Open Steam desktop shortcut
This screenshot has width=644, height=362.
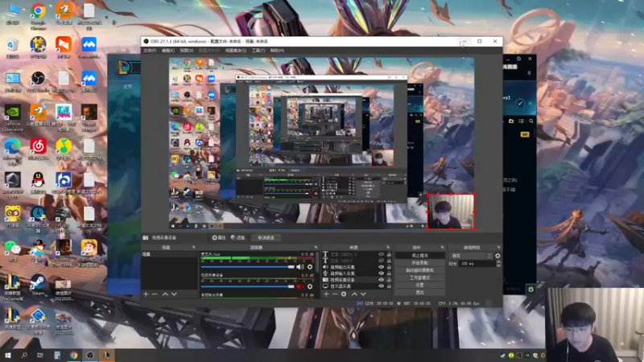point(38,285)
